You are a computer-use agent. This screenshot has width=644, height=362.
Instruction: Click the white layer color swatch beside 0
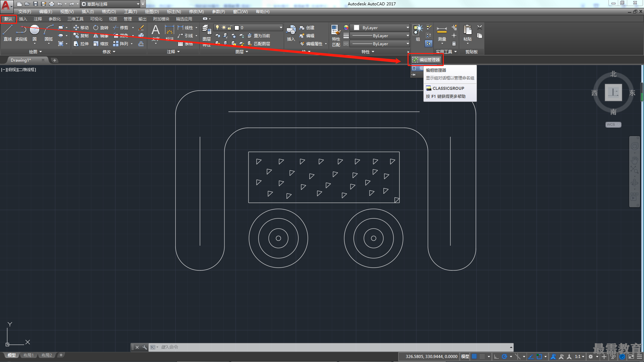click(236, 27)
